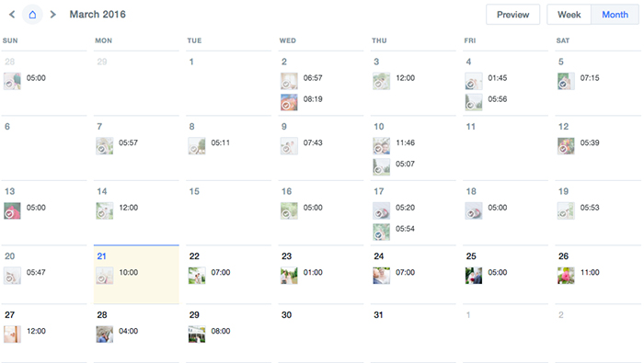This screenshot has width=644, height=363.
Task: Advance to next month with right arrow
Action: pyautogui.click(x=52, y=15)
